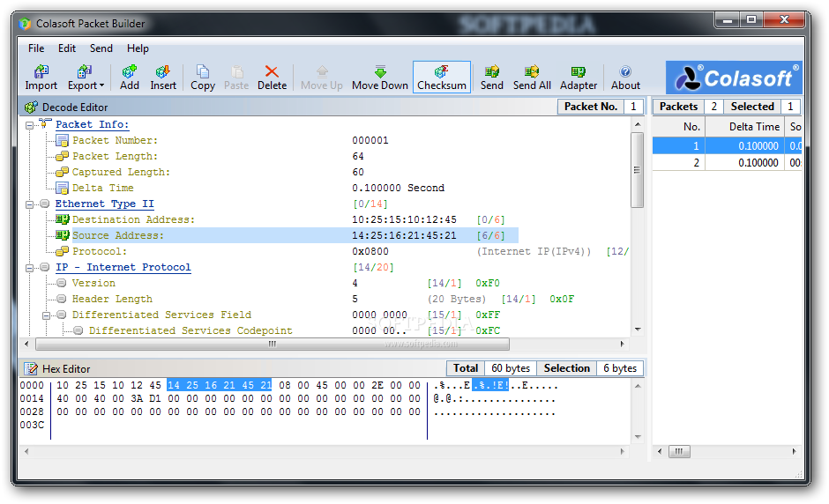Click the Protocol row key icon
829x504 pixels.
[63, 251]
